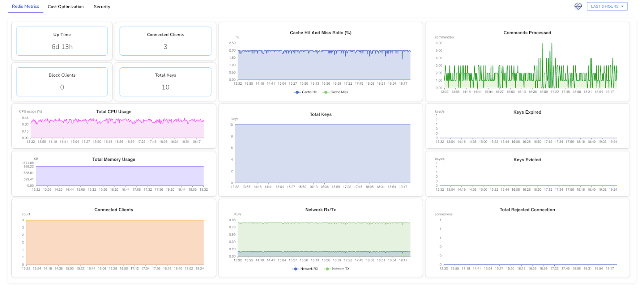Image resolution: width=644 pixels, height=293 pixels.
Task: Open the Redis Metrics tab
Action: pos(25,6)
